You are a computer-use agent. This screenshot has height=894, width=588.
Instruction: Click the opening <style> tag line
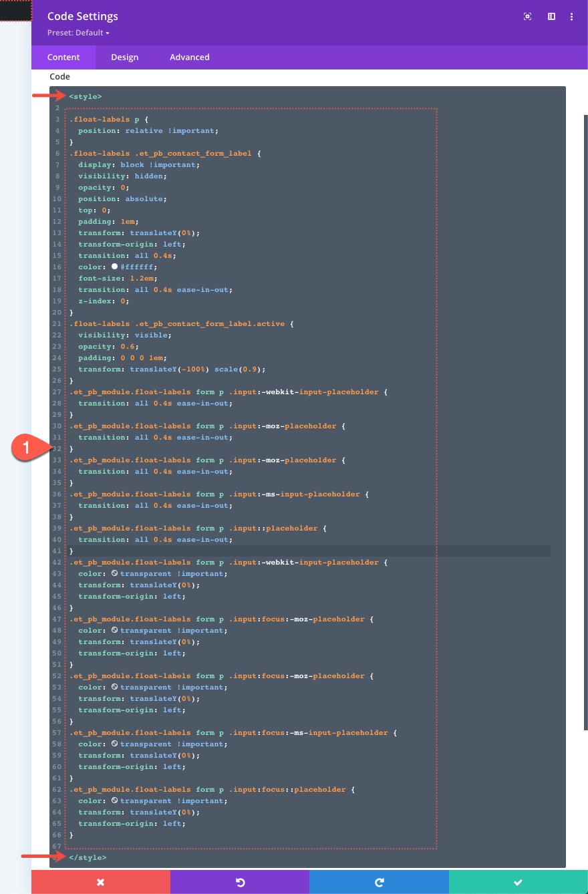tap(86, 97)
